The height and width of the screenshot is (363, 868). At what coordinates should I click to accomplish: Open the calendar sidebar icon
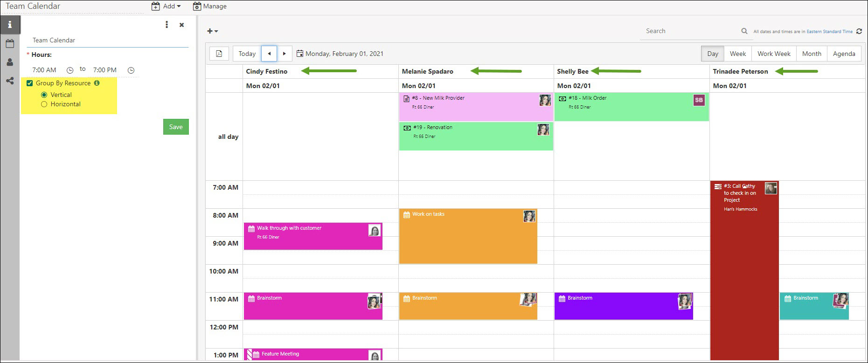point(10,43)
